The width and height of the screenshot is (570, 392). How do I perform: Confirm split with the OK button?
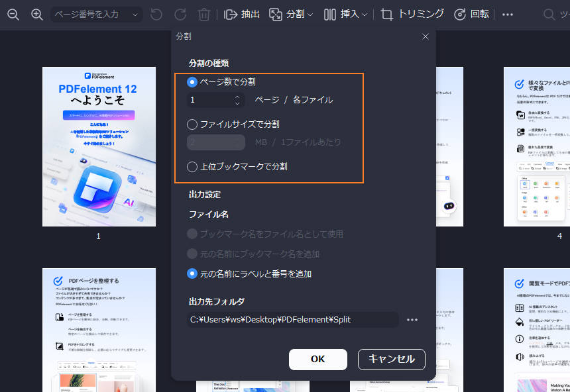tap(317, 360)
